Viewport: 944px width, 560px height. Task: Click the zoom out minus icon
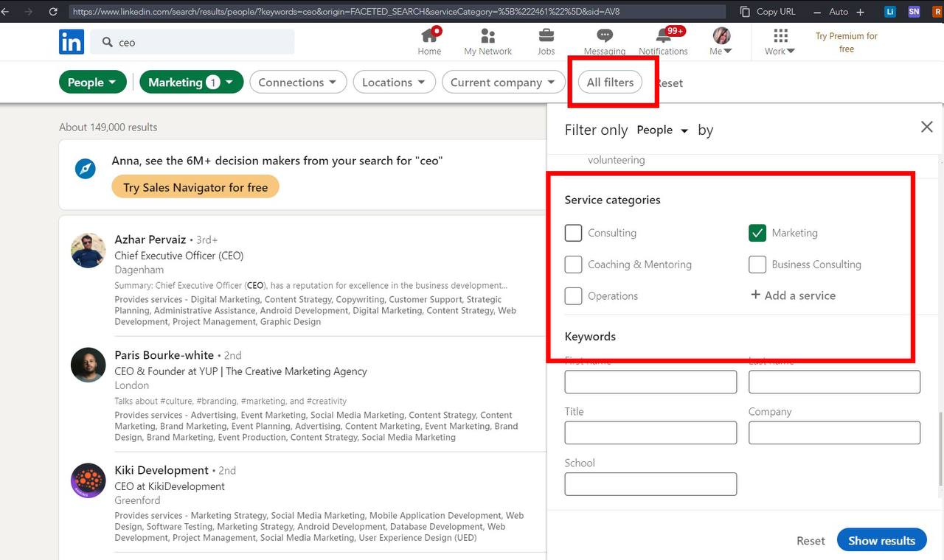pos(817,12)
